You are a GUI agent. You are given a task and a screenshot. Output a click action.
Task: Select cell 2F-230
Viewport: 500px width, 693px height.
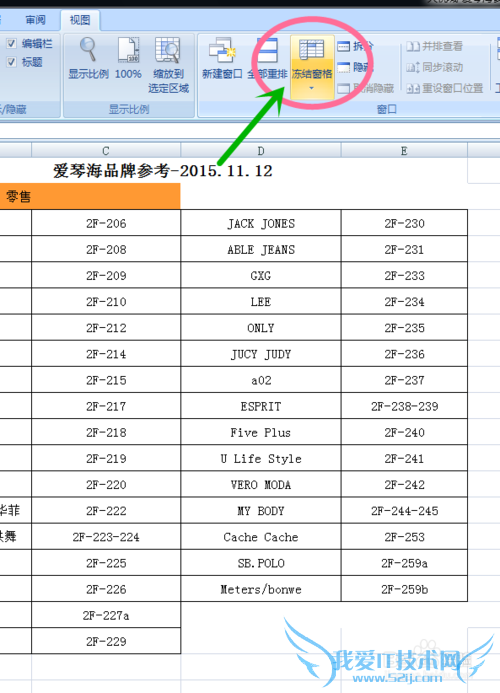tap(404, 223)
